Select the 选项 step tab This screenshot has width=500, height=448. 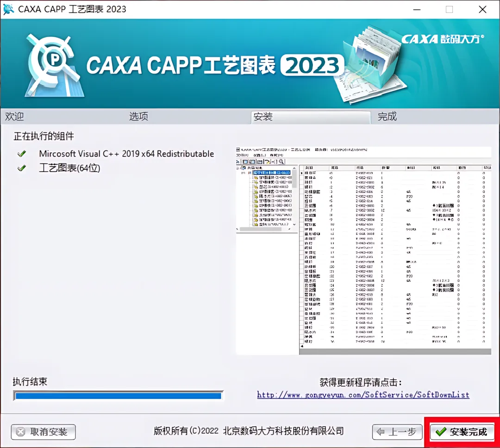tap(139, 116)
